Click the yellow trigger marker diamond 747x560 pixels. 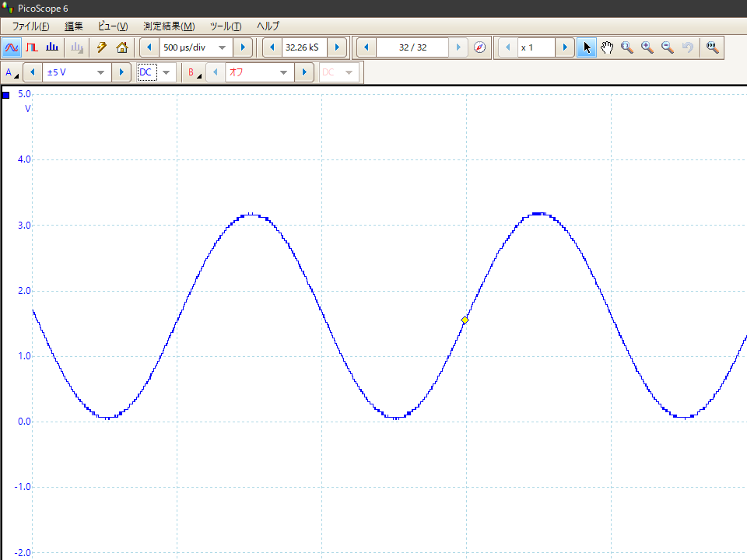pyautogui.click(x=465, y=320)
